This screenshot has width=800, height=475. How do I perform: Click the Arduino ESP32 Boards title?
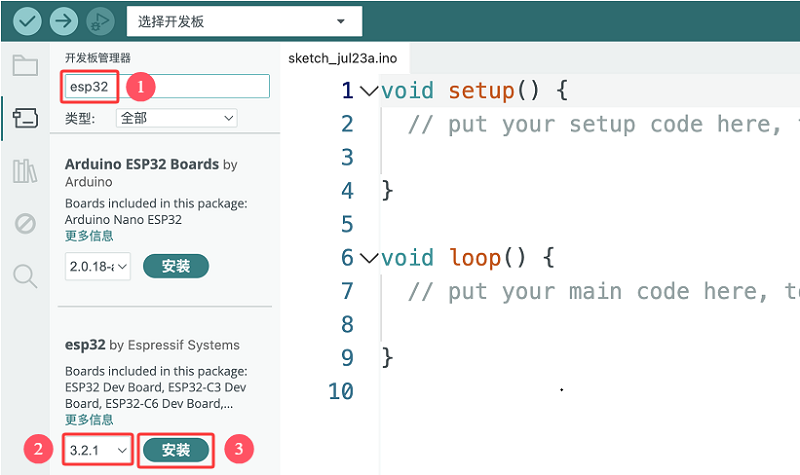[x=142, y=164]
